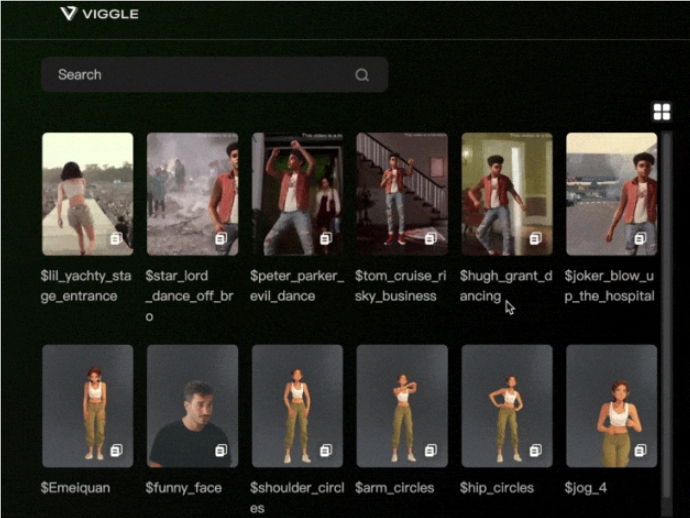Click the $joker_blow_up_the_hospital label text
This screenshot has width=690, height=518.
[x=609, y=286]
